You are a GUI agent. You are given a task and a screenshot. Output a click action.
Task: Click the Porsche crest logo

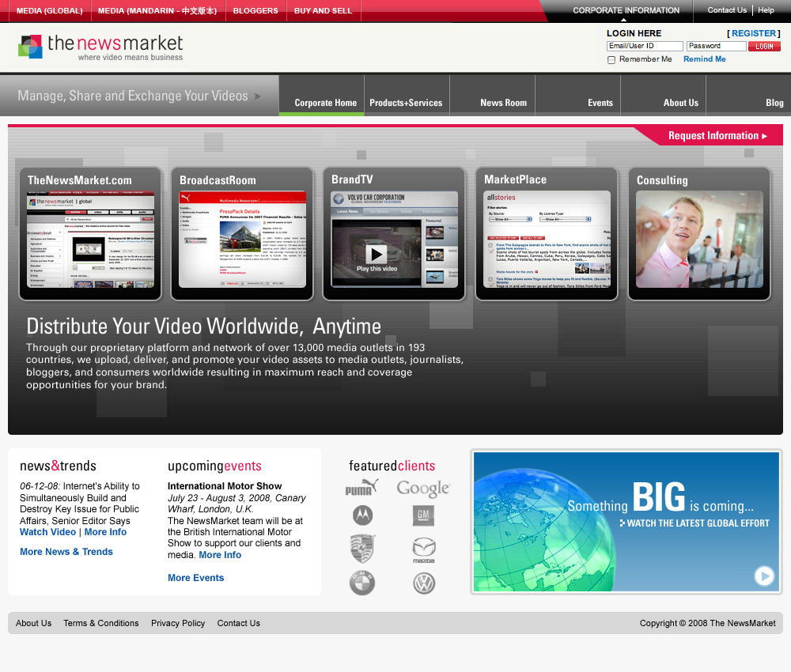coord(362,549)
